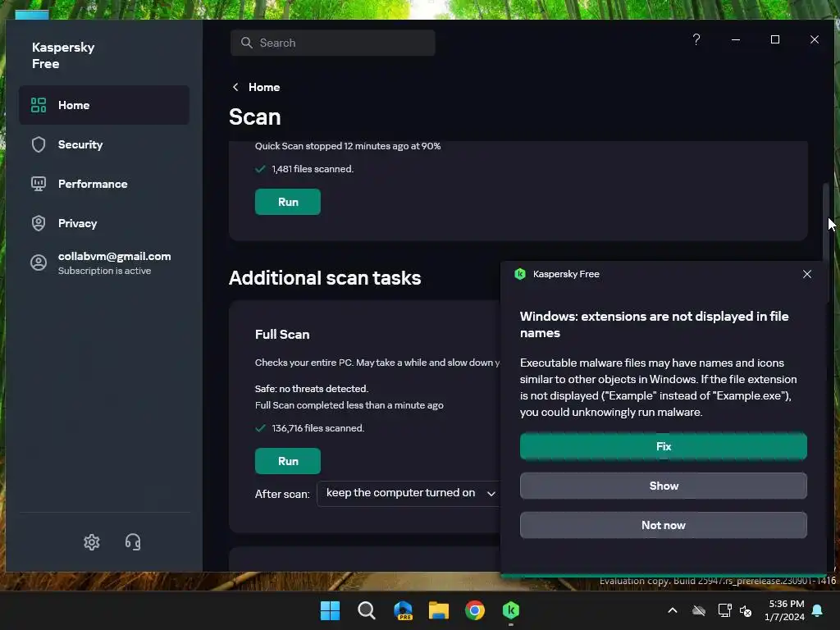Go back using the arrow beside Home

(235, 87)
